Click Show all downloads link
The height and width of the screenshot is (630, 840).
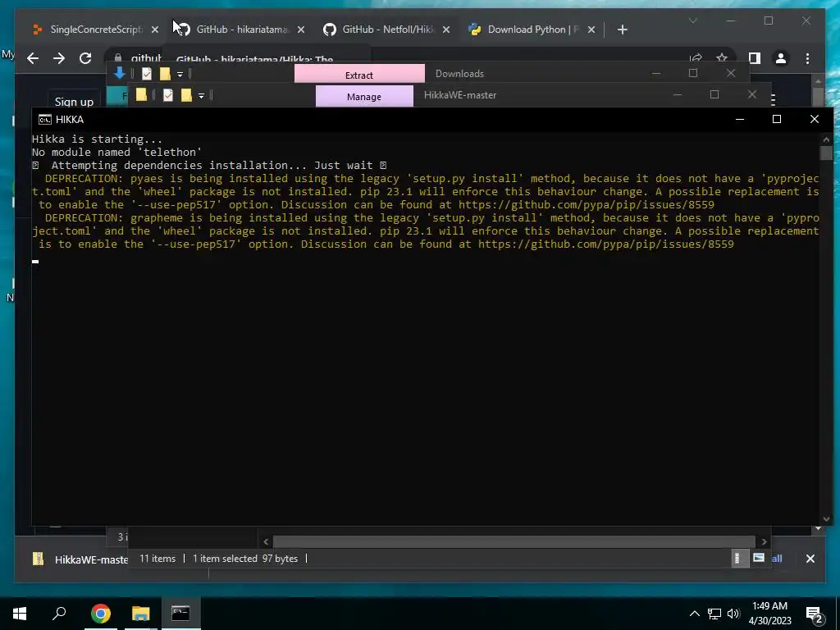(776, 559)
